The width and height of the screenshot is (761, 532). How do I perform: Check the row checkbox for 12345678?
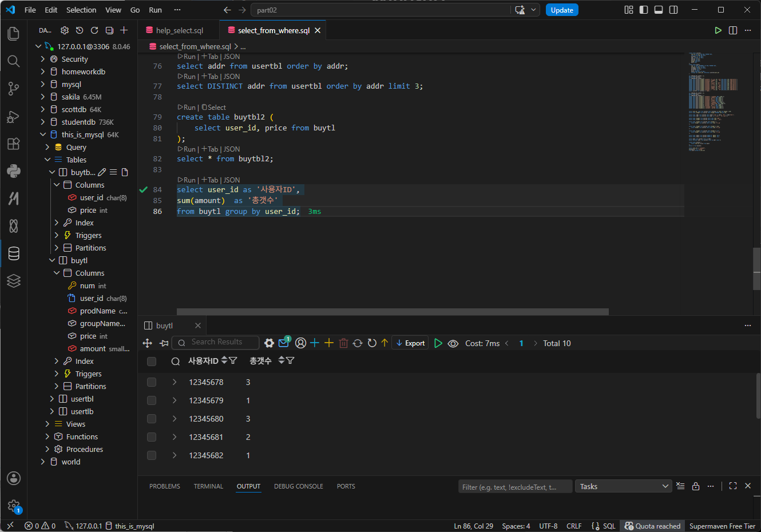tap(152, 382)
